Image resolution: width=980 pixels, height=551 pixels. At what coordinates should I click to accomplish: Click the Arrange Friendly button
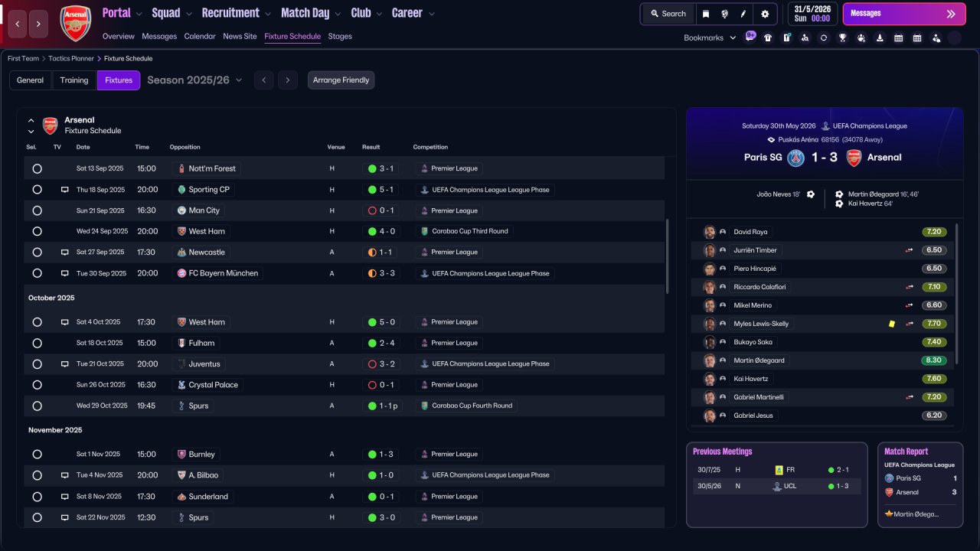click(341, 80)
